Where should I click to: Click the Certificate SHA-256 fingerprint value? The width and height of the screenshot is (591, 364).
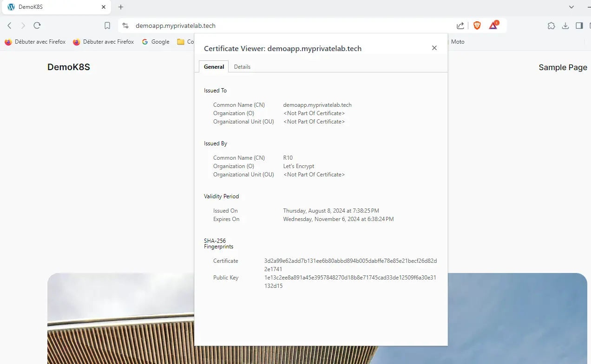351,265
